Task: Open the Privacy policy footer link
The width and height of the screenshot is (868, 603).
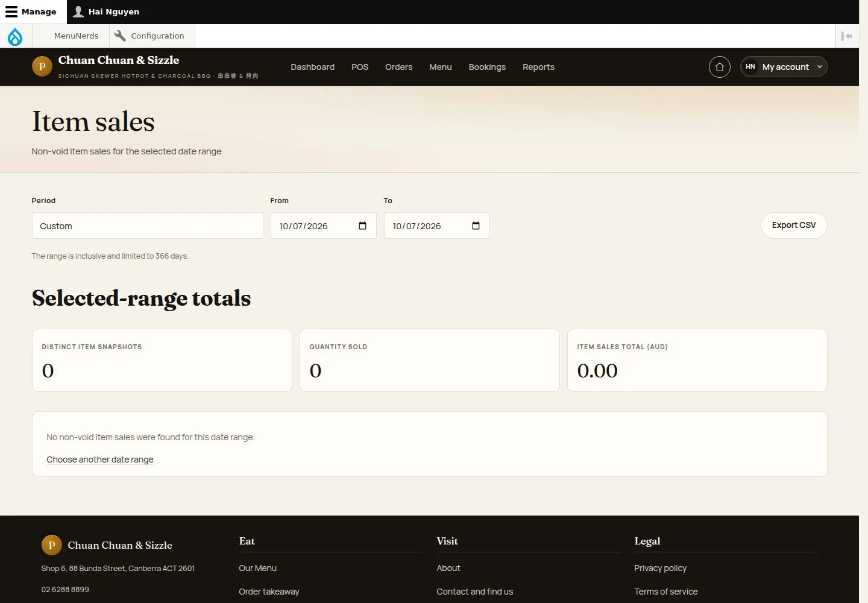Action: tap(660, 568)
